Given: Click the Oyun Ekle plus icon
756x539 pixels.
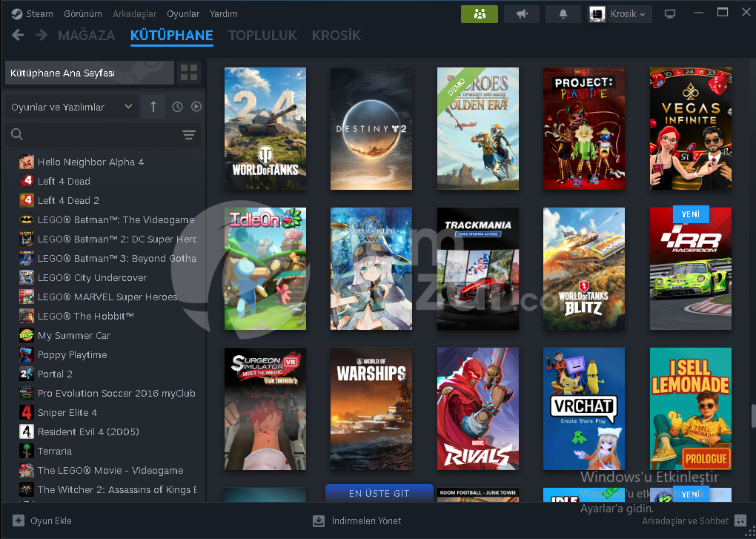Looking at the screenshot, I should (x=19, y=520).
